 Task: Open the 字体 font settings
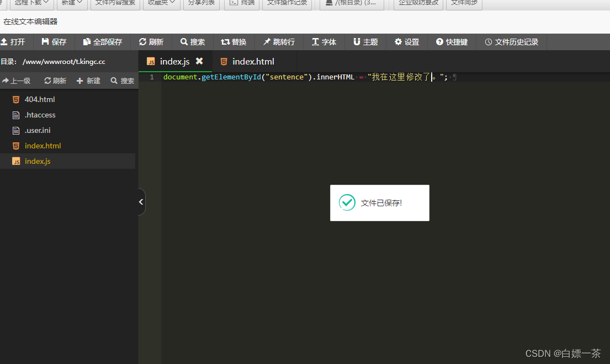tap(323, 42)
